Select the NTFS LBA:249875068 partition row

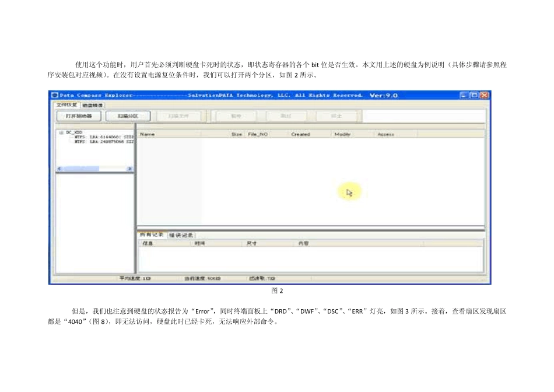tap(104, 141)
